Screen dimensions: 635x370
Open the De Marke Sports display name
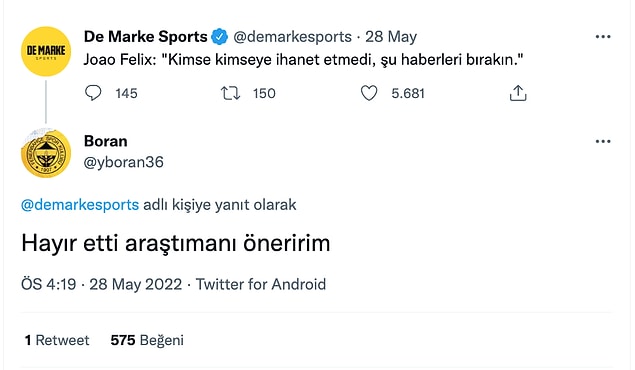click(x=146, y=37)
